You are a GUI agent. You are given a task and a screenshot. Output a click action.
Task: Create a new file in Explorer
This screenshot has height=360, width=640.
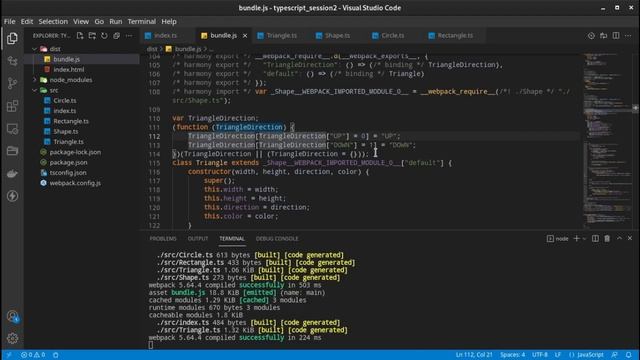pos(80,36)
